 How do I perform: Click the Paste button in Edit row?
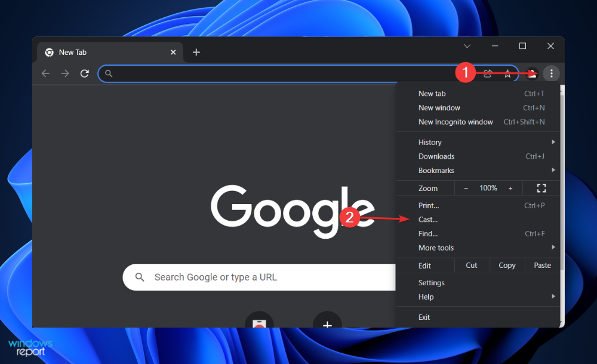click(x=542, y=266)
